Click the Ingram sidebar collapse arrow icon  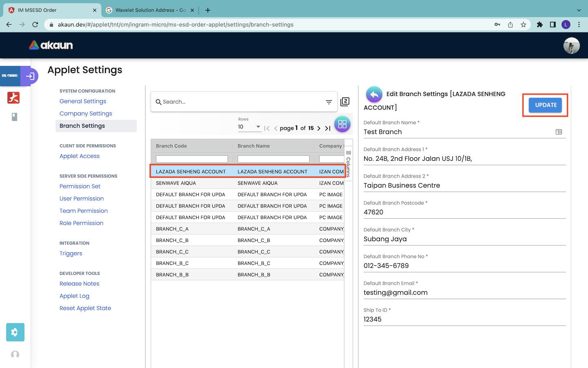tap(30, 76)
